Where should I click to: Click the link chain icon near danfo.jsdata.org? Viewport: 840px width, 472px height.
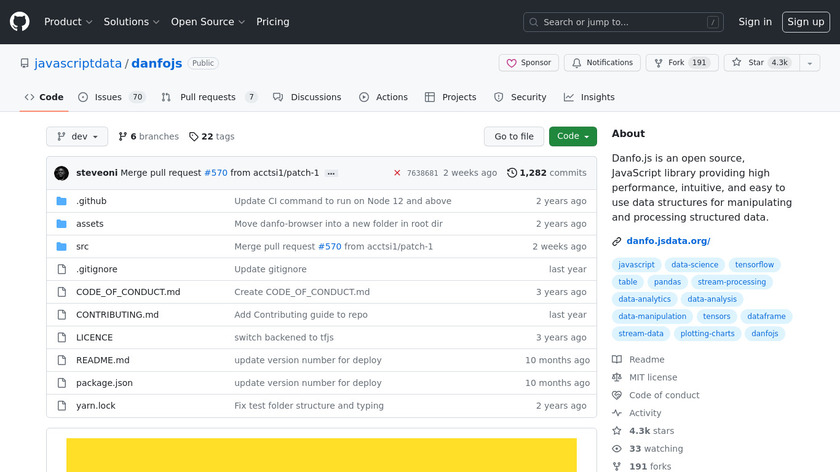pos(617,242)
